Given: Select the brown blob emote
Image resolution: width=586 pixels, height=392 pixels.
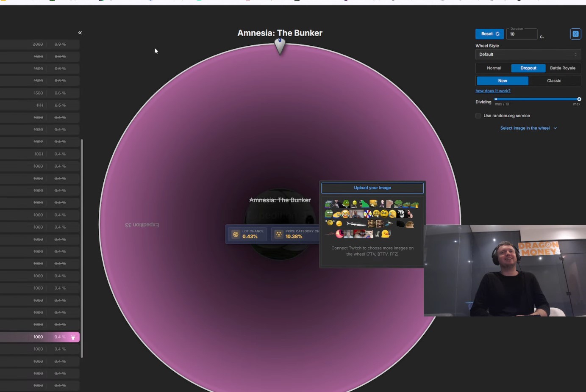Looking at the screenshot, I should coord(410,224).
